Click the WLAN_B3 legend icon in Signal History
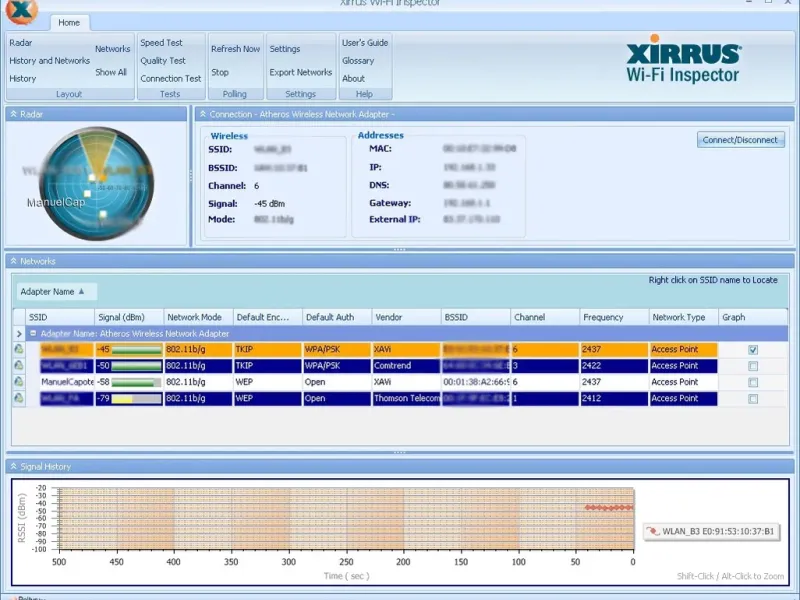Image resolution: width=800 pixels, height=600 pixels. (x=653, y=532)
